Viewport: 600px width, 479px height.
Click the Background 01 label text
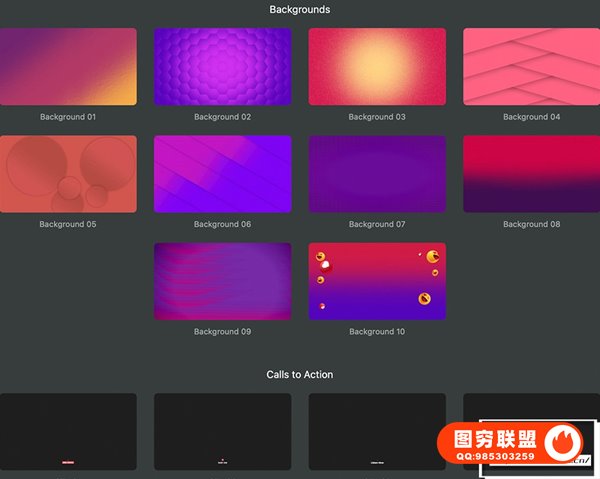coord(68,117)
